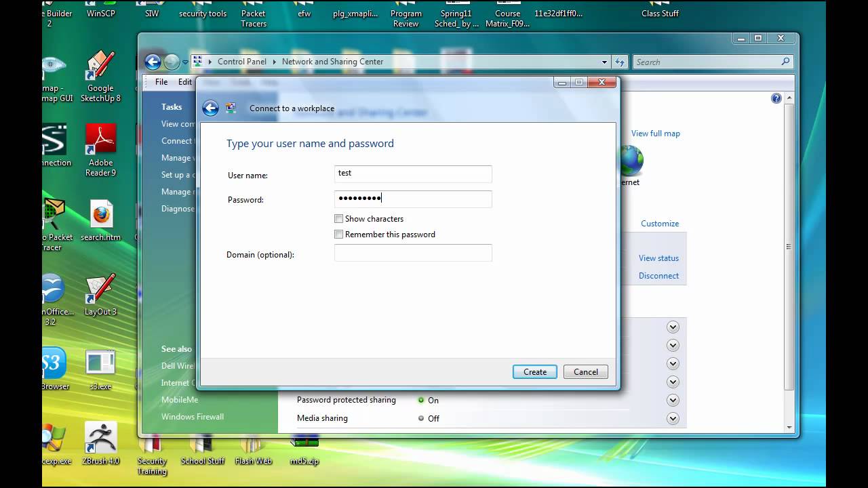
Task: Open SIW desktop shortcut
Action: point(152,9)
